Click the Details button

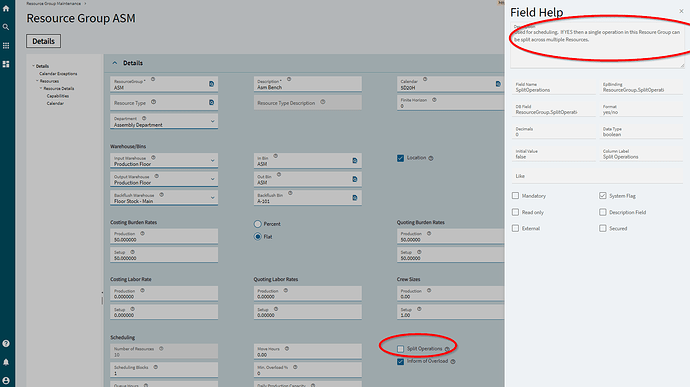44,41
